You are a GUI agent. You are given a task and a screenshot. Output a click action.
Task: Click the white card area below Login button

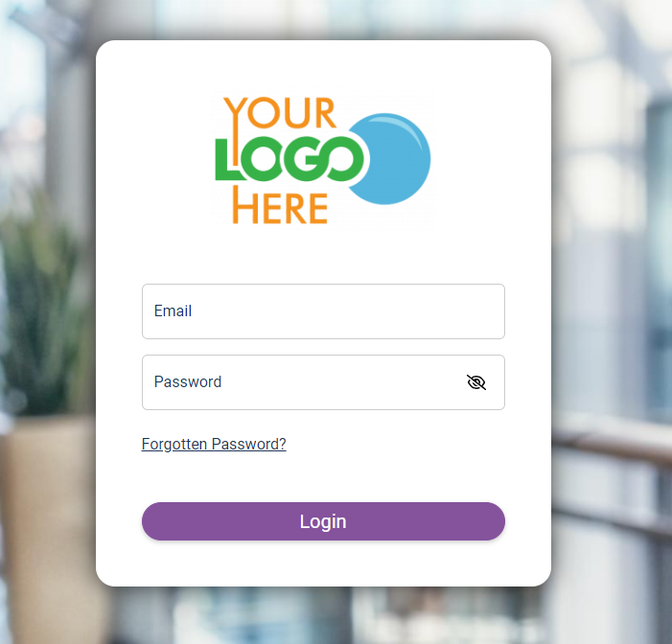323,563
